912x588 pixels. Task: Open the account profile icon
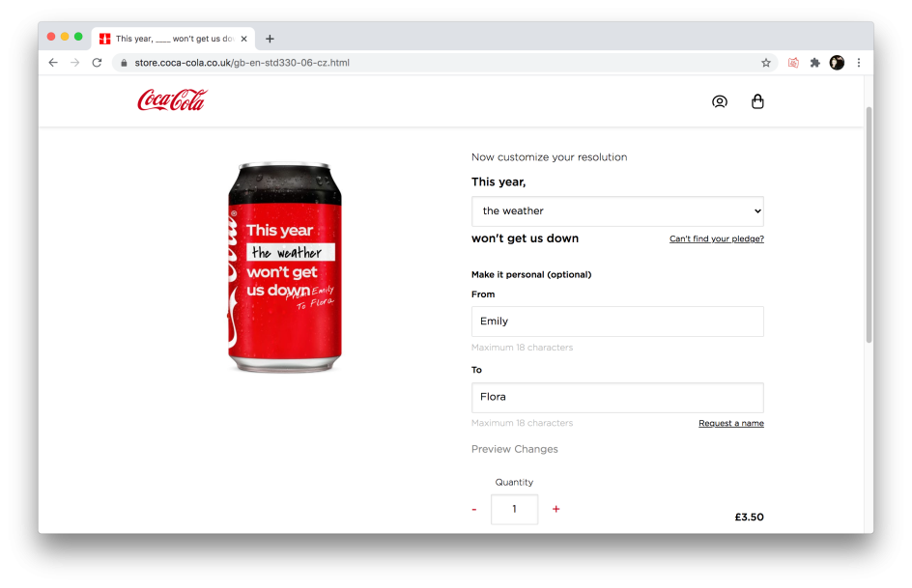tap(719, 101)
